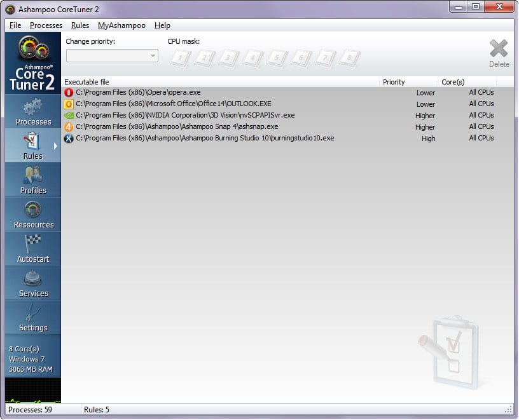
Task: Click the Delete X button
Action: click(499, 53)
